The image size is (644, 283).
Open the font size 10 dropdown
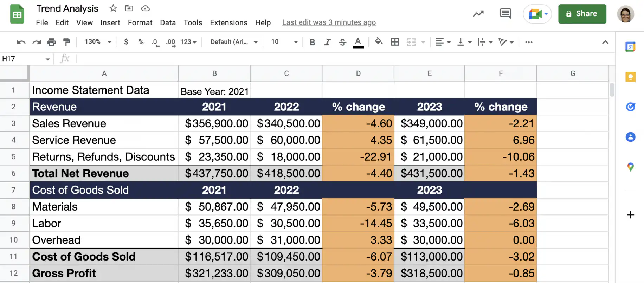(x=284, y=42)
